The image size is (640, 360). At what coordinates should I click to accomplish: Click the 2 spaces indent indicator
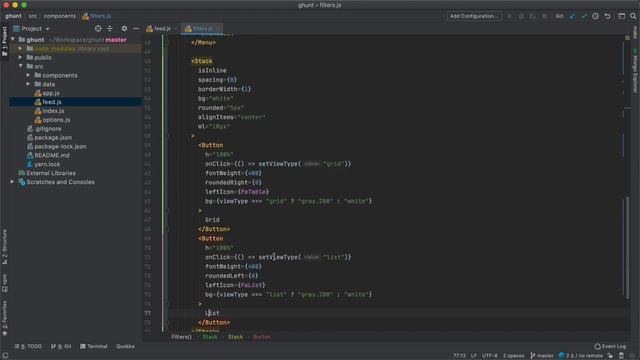click(513, 356)
